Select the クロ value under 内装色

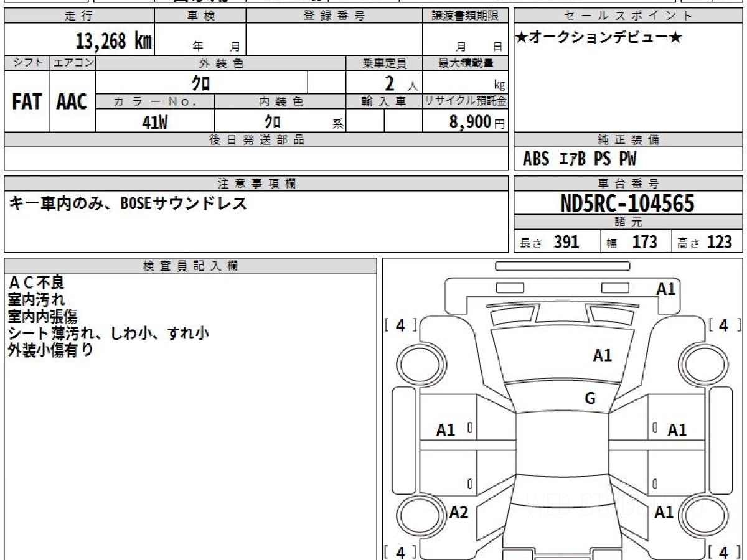point(273,121)
